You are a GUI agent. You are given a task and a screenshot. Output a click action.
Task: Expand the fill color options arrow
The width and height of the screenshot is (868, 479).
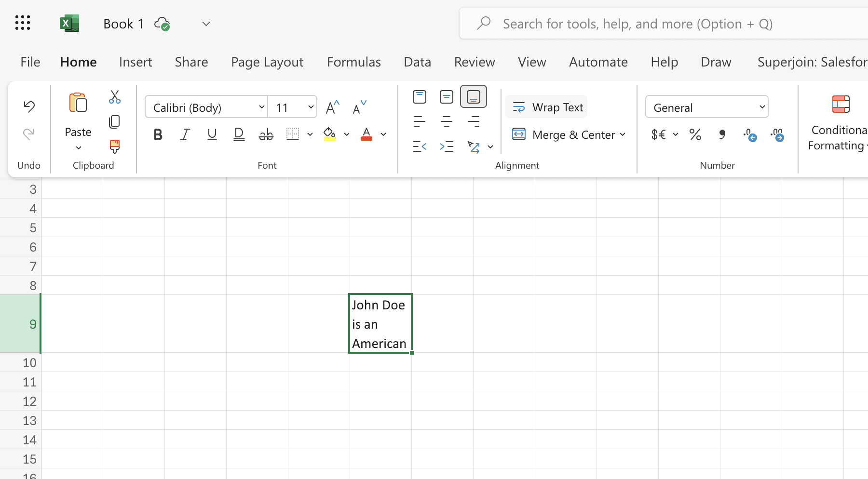pyautogui.click(x=347, y=134)
